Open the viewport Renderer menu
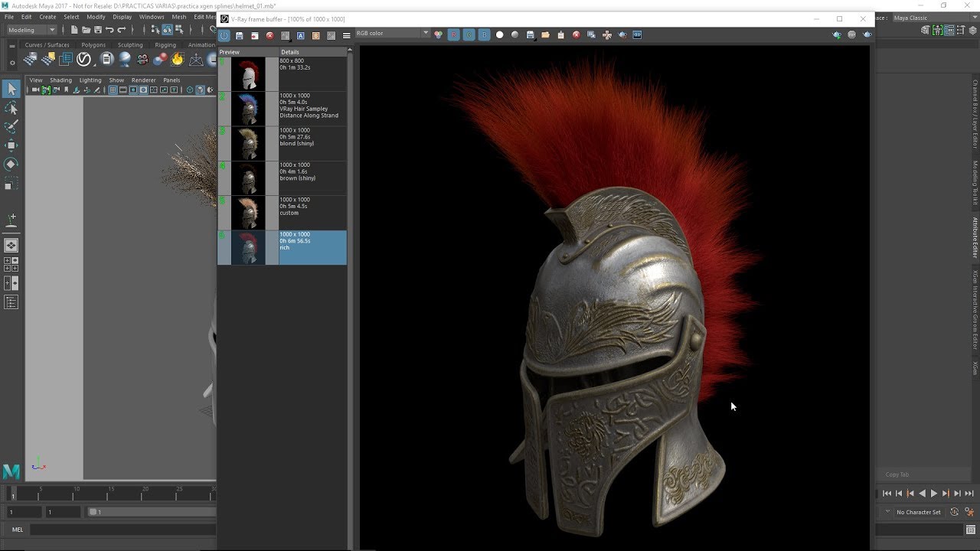This screenshot has width=980, height=551. click(x=143, y=80)
